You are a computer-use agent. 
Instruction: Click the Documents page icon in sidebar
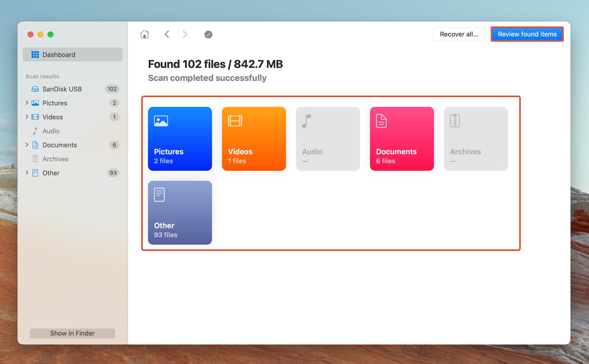tap(35, 145)
